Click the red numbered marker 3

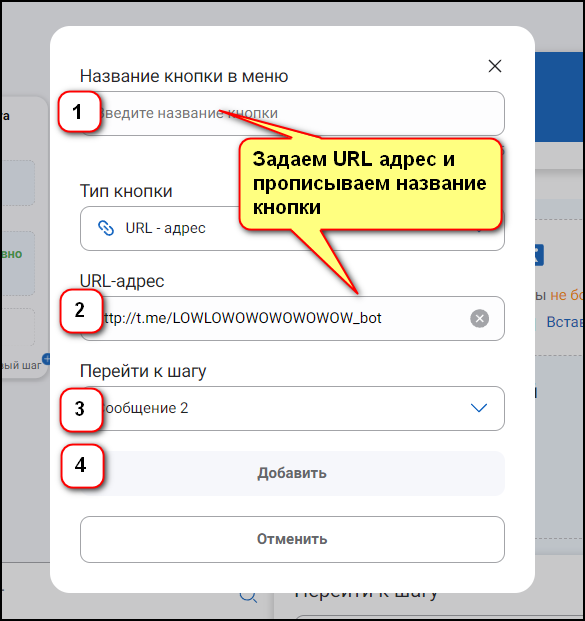click(81, 409)
